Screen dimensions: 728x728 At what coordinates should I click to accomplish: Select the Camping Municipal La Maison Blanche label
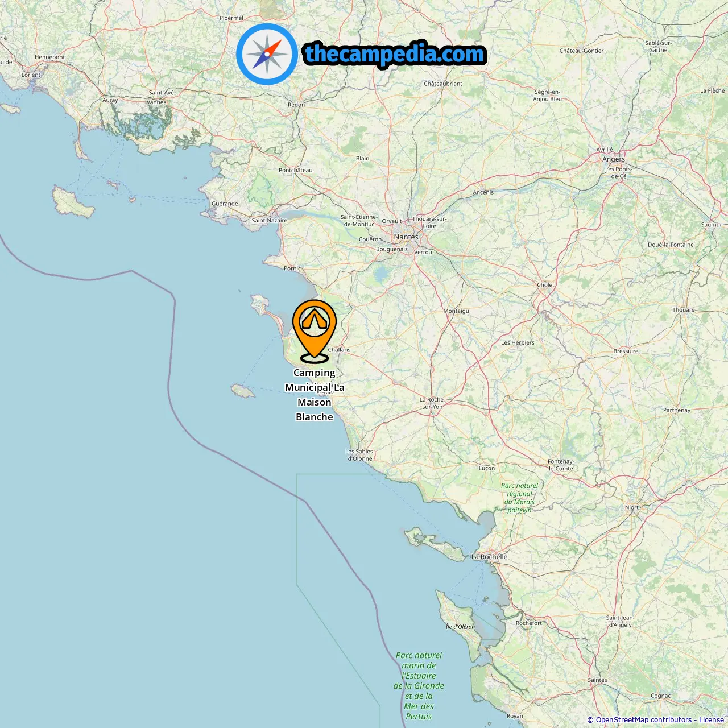click(x=315, y=395)
